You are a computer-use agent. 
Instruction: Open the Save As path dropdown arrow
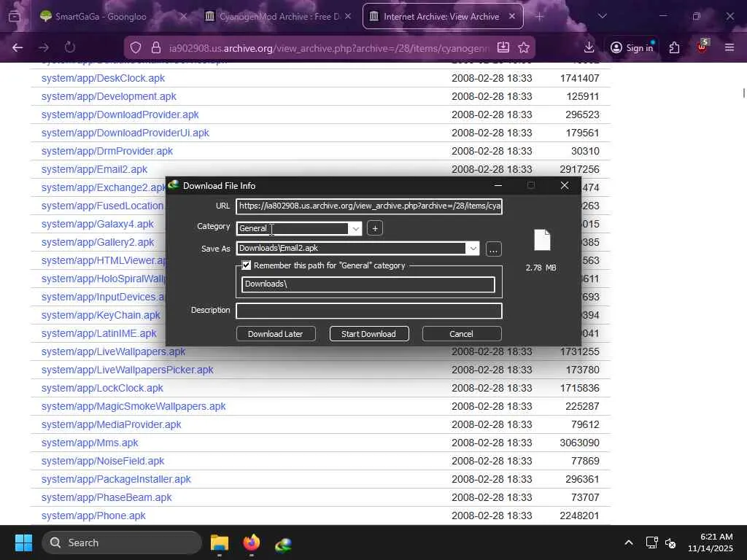coord(473,249)
